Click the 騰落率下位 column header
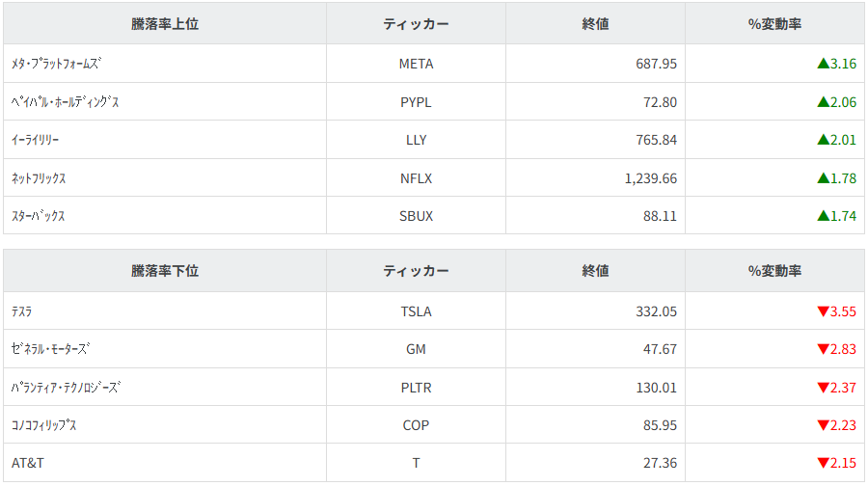Viewport: 868px width, 486px height. [165, 272]
